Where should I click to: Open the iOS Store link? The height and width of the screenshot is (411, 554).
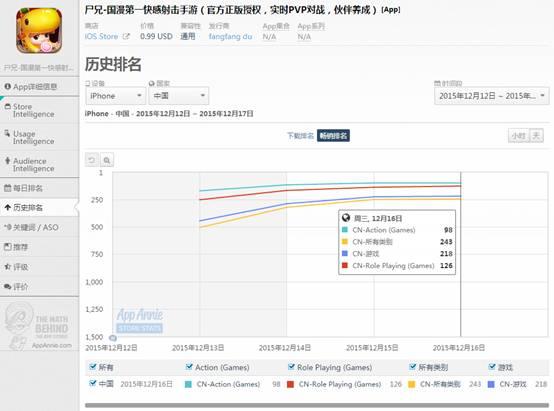(x=101, y=36)
